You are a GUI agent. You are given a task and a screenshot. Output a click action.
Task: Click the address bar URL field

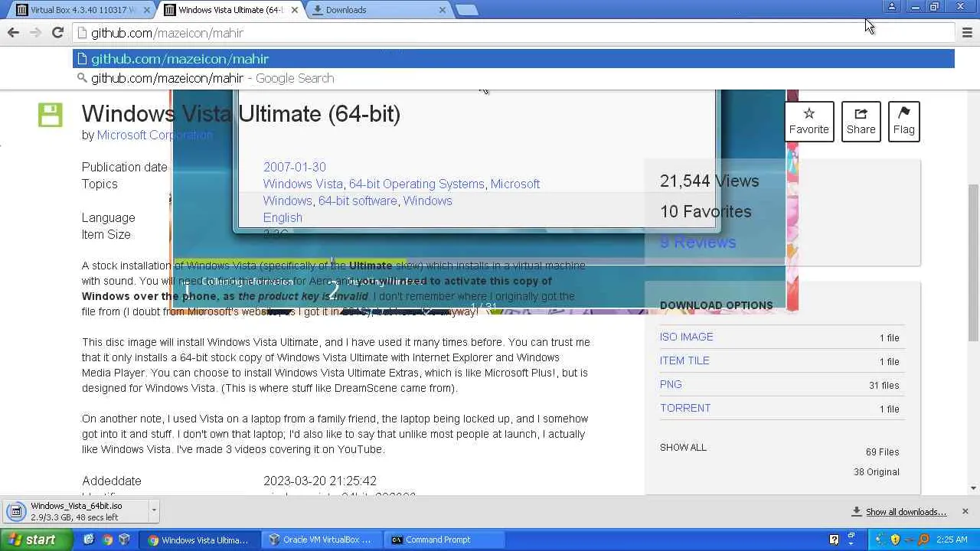pos(514,33)
